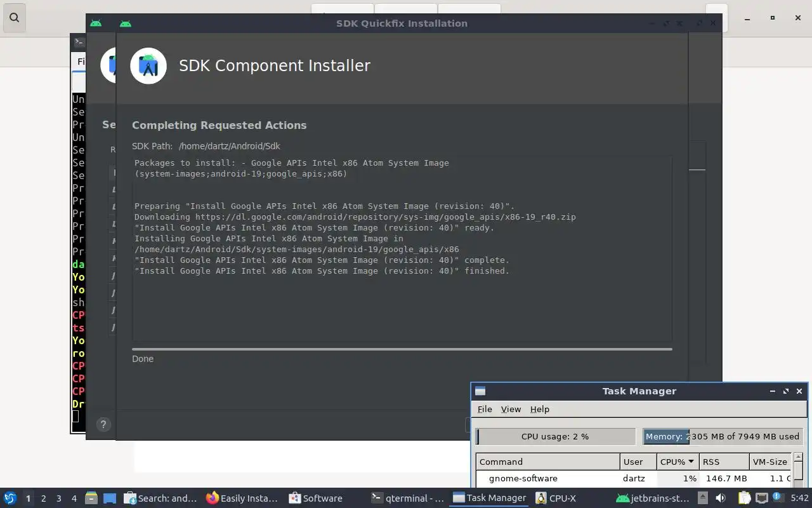The width and height of the screenshot is (812, 508).
Task: Click the qterminal window title icon
Action: coord(79,42)
